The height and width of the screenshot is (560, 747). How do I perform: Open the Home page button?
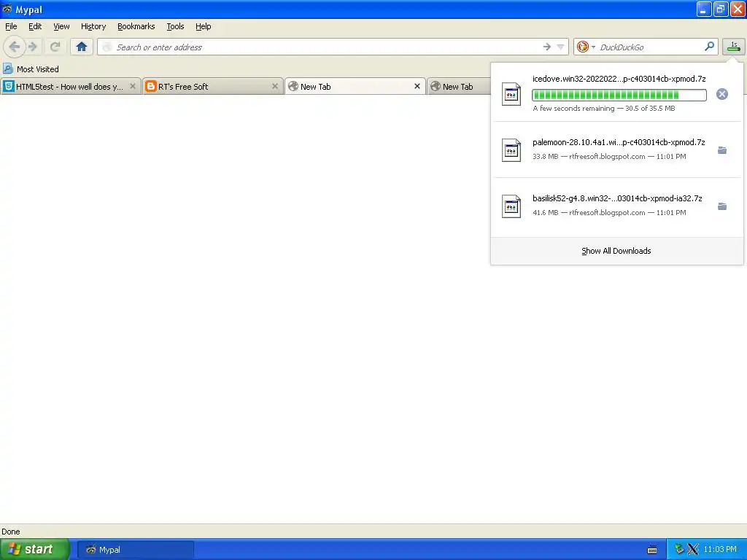pos(82,47)
